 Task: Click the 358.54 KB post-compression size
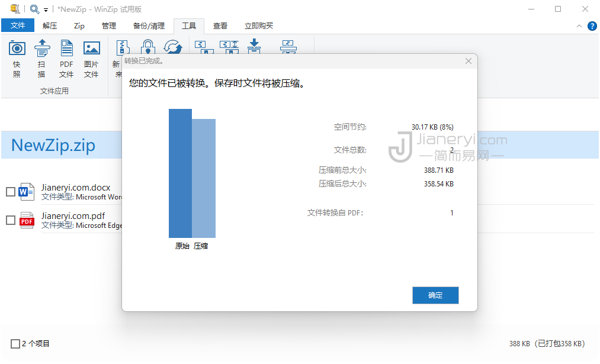coord(438,184)
